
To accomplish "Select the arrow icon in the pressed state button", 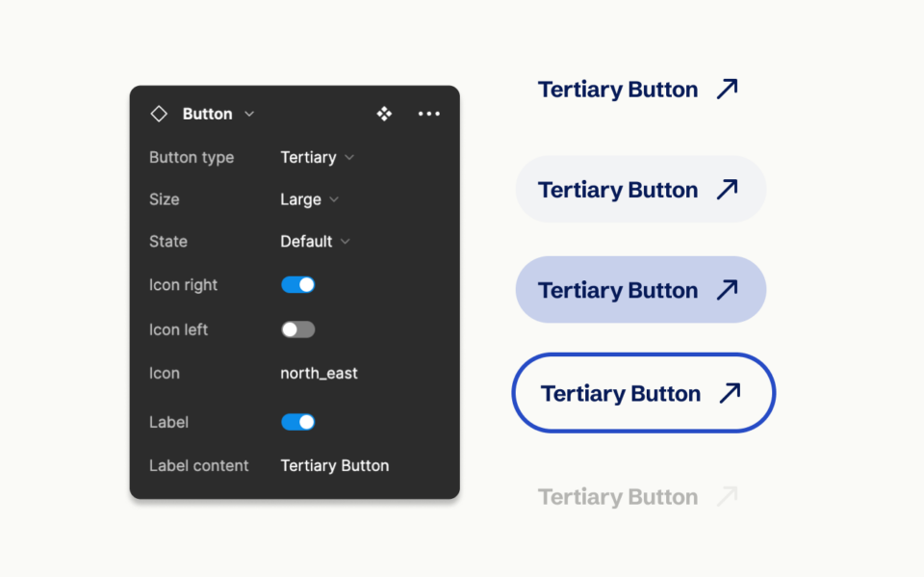I will click(x=728, y=289).
